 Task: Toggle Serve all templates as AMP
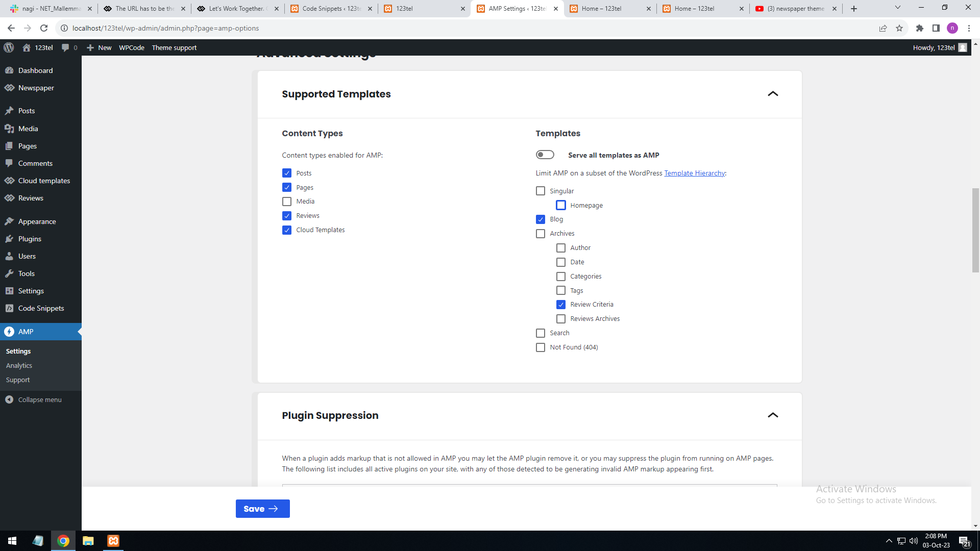coord(545,155)
